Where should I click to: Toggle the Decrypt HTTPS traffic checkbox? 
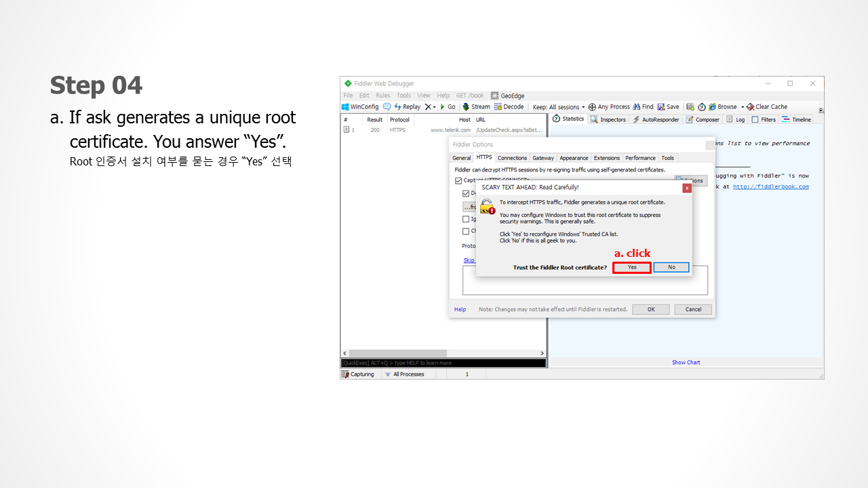[x=466, y=193]
